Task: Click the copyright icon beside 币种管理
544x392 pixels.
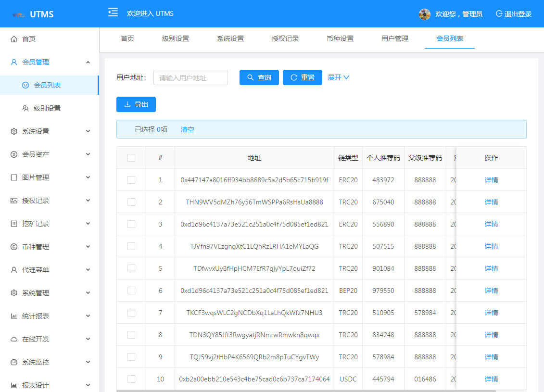Action: (x=14, y=247)
